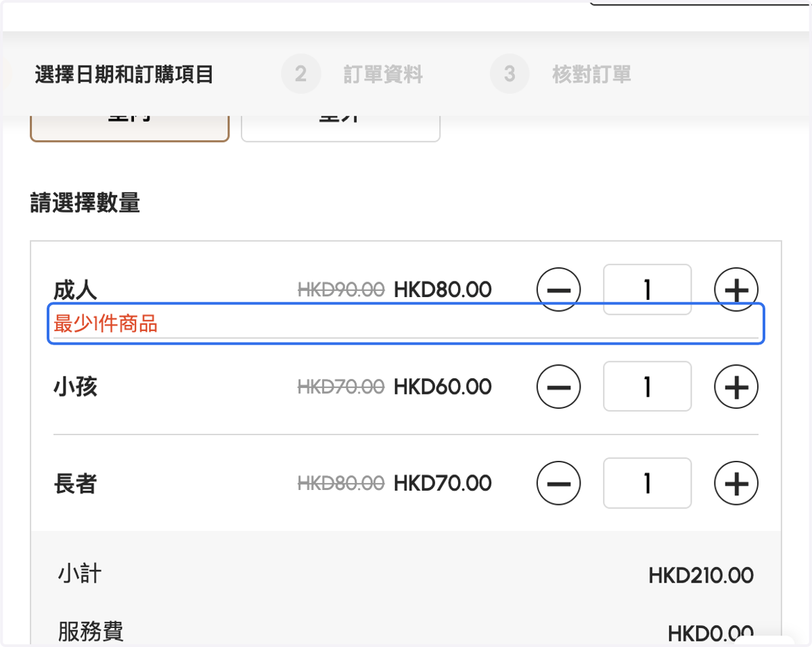Image resolution: width=812 pixels, height=647 pixels.
Task: Decrease adult (成人) ticket quantity
Action: coord(559,290)
